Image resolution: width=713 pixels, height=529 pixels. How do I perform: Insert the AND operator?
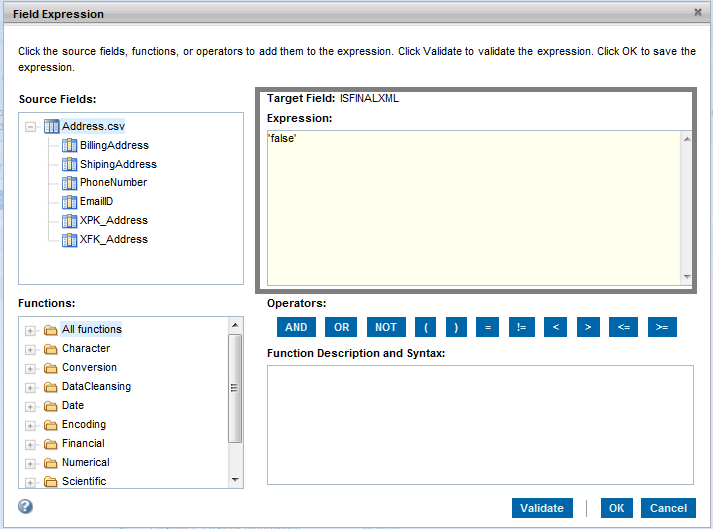click(x=296, y=327)
